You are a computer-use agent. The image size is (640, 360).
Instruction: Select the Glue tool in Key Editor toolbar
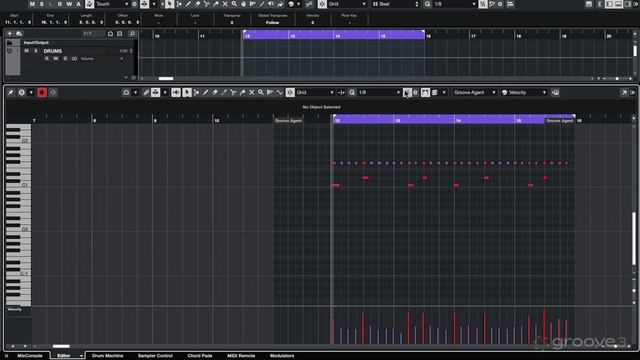(242, 93)
